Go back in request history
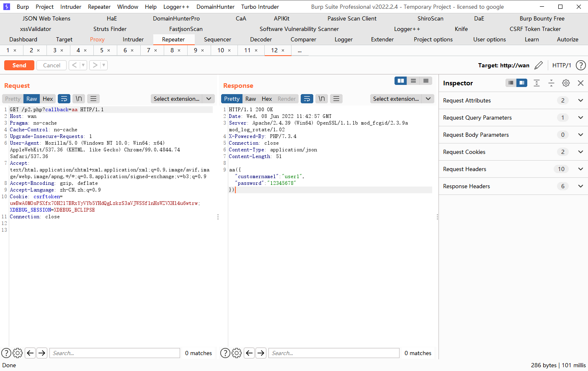The height and width of the screenshot is (371, 588). click(x=74, y=65)
